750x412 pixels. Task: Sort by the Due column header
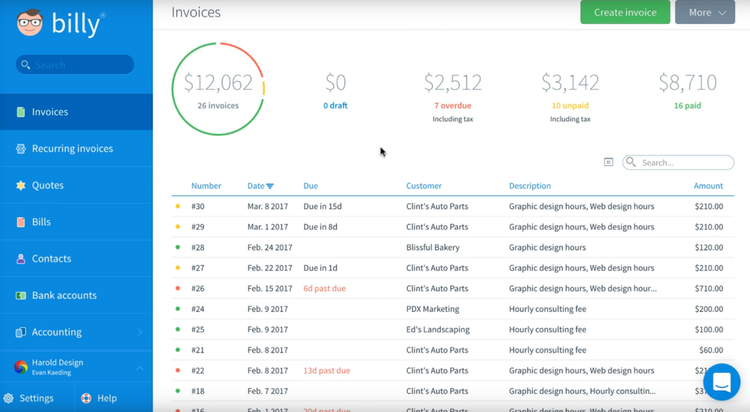coord(310,186)
